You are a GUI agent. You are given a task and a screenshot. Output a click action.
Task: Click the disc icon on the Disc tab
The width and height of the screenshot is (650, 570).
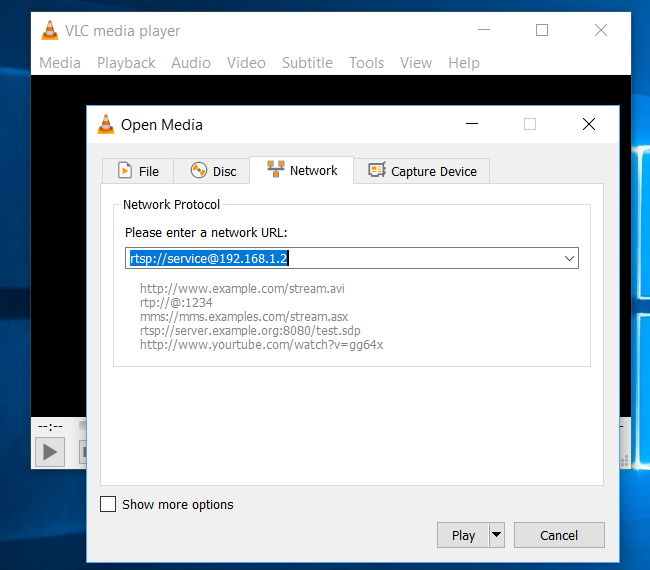point(198,171)
